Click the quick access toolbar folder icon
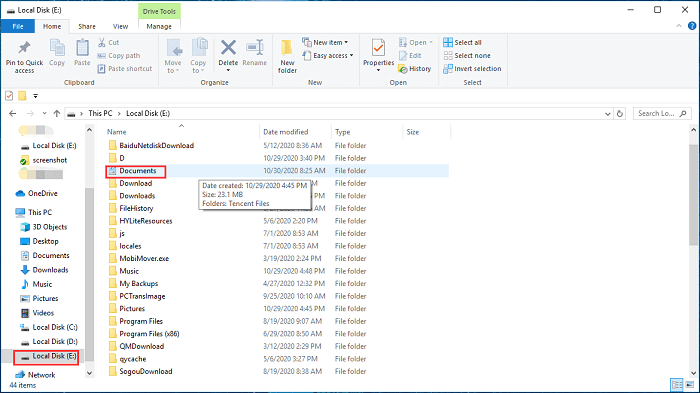This screenshot has width=700, height=393. pos(22,96)
